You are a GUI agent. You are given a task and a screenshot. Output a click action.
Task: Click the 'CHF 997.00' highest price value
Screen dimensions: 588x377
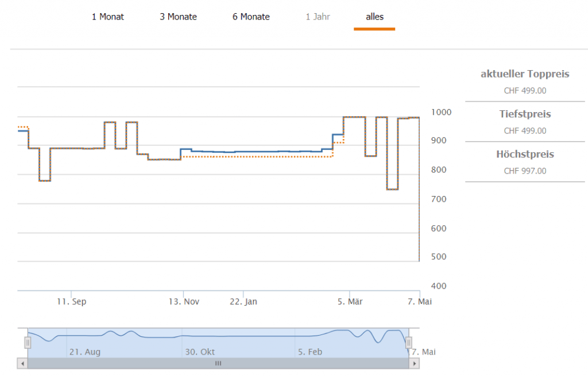(525, 171)
